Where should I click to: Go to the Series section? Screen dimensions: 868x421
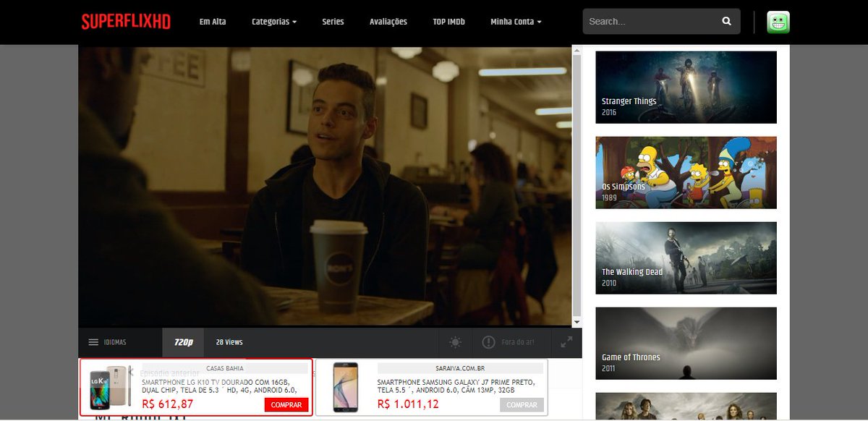pos(333,22)
